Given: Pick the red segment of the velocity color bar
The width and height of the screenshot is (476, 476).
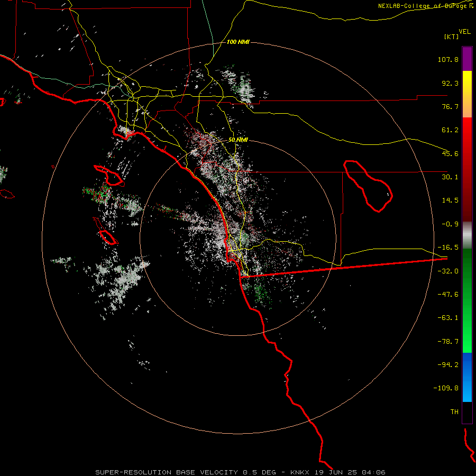Looking at the screenshot, I should (467, 169).
